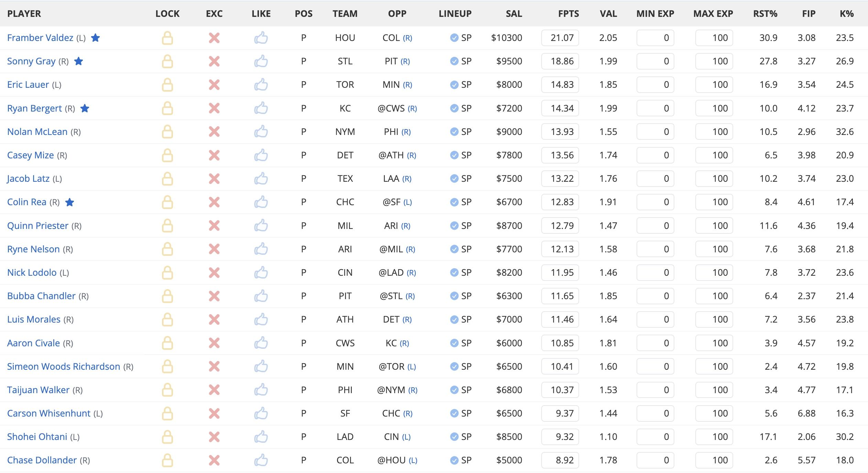This screenshot has width=868, height=473.
Task: Lock Framber Valdez with the lock icon
Action: [x=167, y=38]
